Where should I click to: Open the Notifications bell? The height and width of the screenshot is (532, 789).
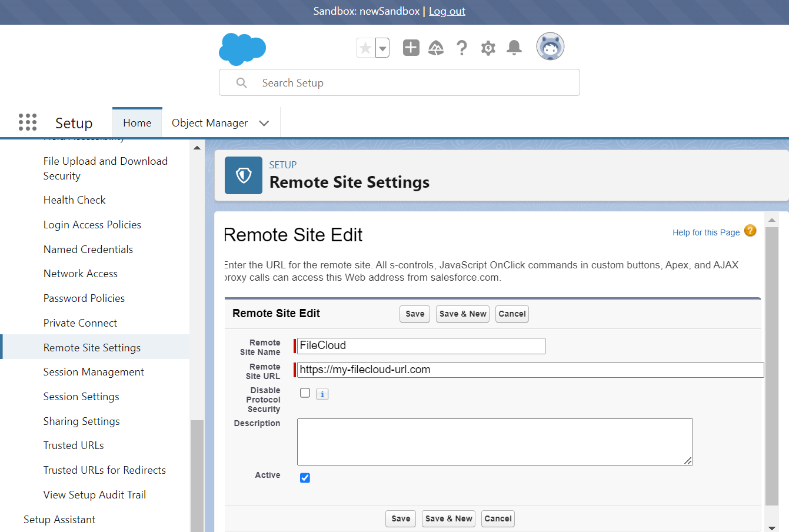click(514, 48)
